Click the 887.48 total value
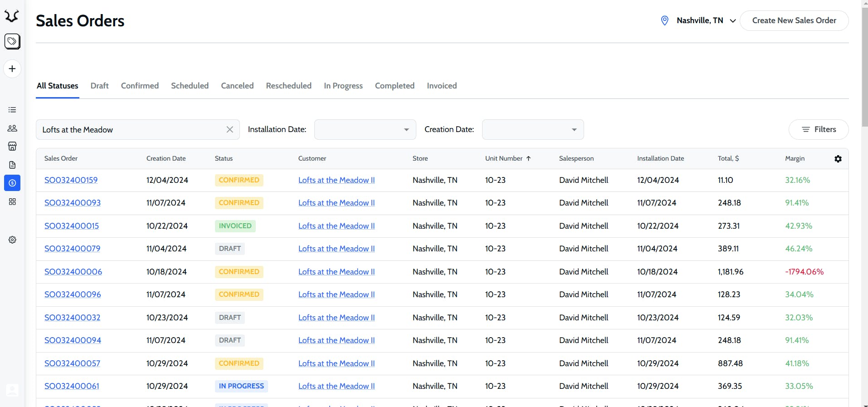This screenshot has height=407, width=868. click(730, 363)
